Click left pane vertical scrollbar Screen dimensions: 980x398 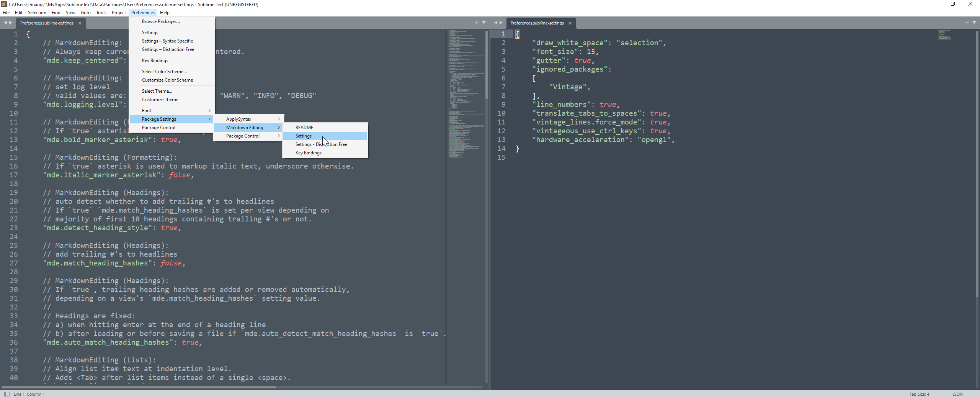487,65
